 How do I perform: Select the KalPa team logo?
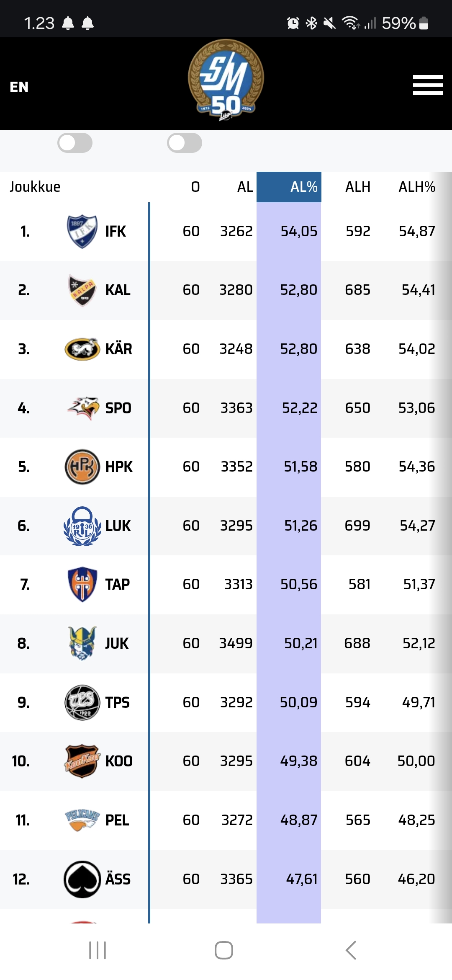click(x=82, y=290)
